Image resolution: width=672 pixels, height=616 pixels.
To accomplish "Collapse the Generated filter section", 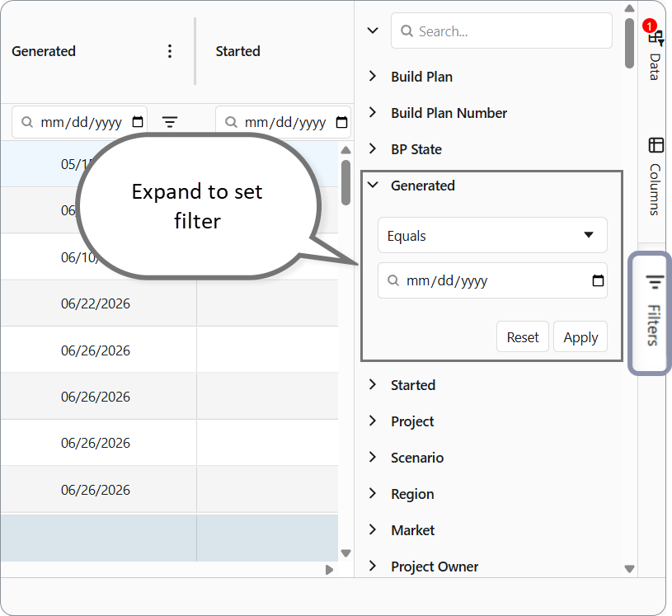I will [x=374, y=186].
